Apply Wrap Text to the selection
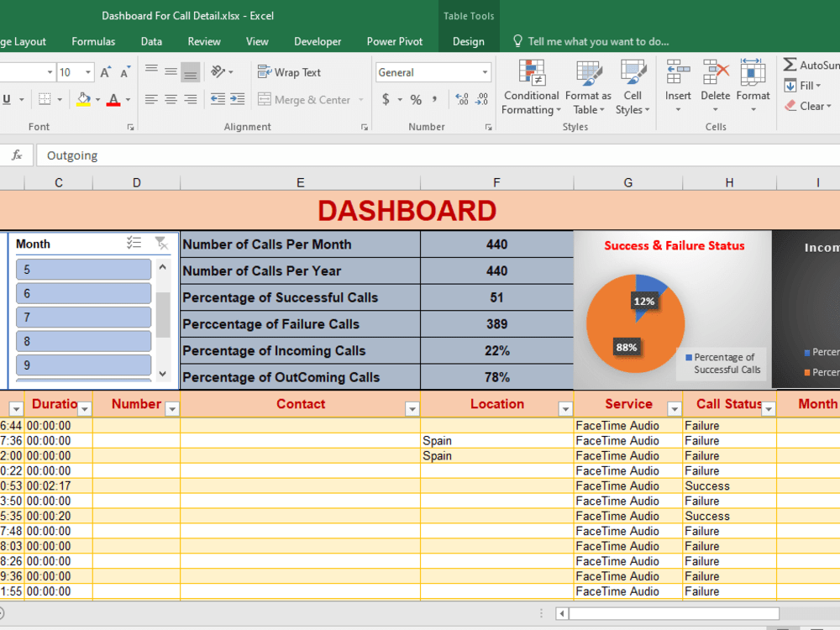Screen dimensions: 840x630 (289, 71)
